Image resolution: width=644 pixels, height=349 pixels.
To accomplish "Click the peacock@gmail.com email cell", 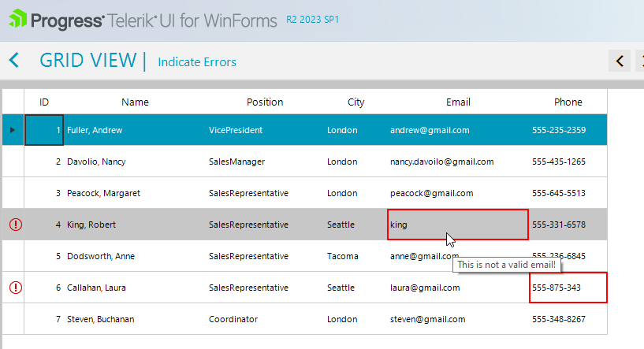I will 432,193.
